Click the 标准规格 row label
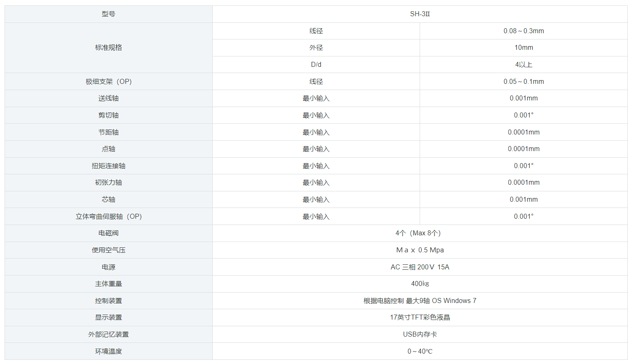The image size is (632, 364). [108, 48]
